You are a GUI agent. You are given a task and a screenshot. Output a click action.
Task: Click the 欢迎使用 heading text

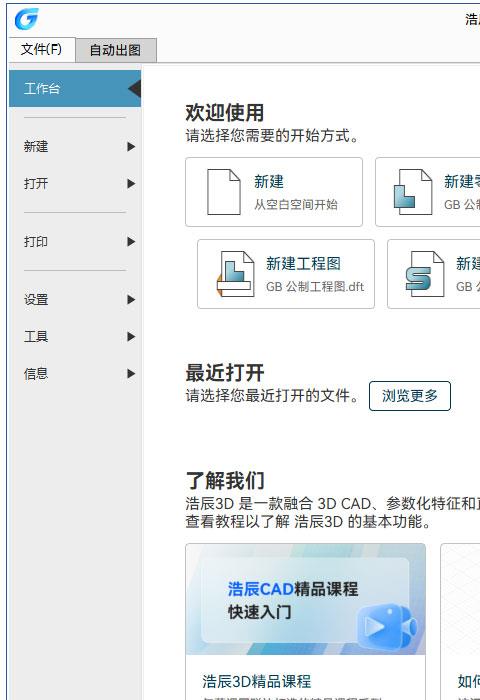point(225,112)
